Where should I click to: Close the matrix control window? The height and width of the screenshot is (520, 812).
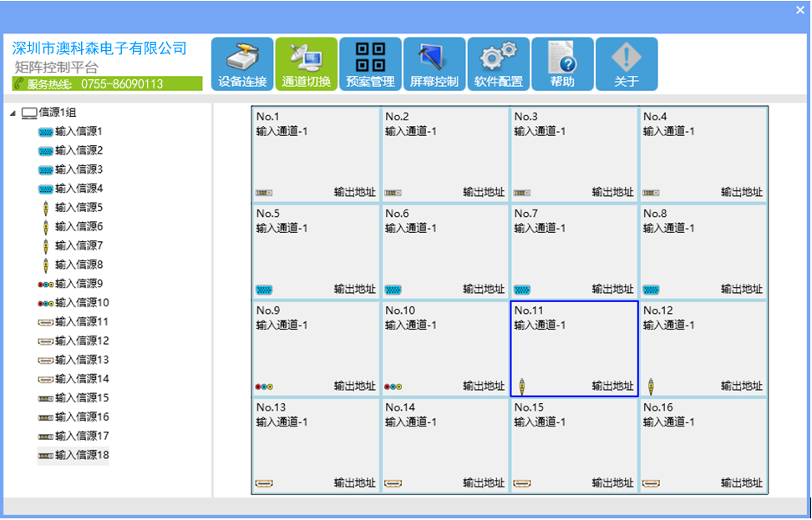coord(799,9)
